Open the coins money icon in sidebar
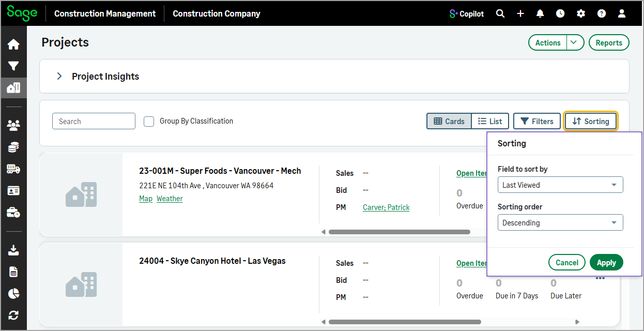 point(13,147)
